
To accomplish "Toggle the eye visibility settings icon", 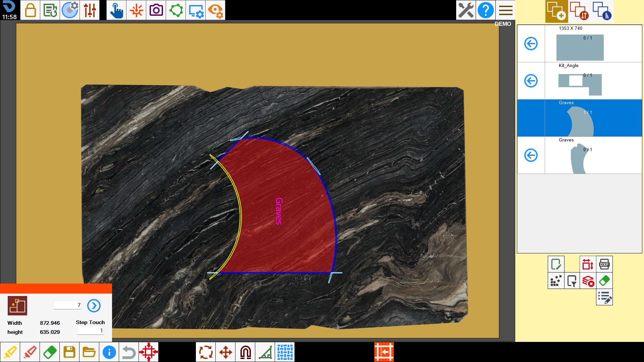I will [215, 10].
